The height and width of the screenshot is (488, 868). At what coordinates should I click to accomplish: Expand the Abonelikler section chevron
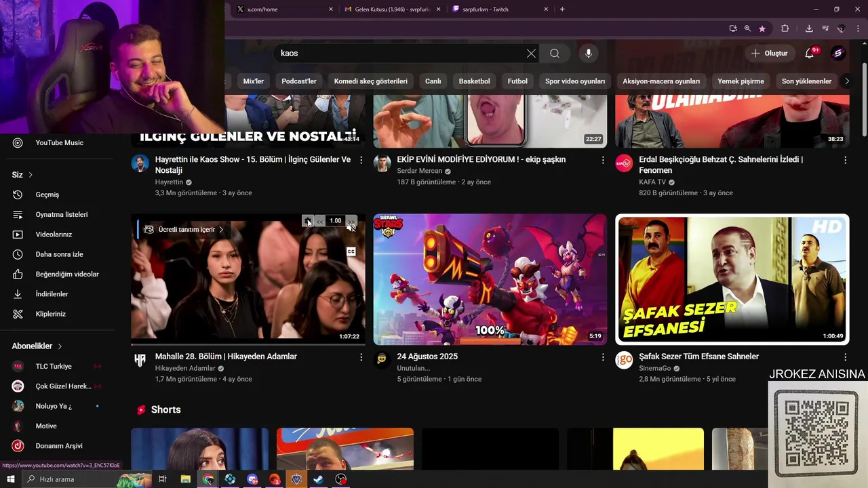[x=60, y=346]
